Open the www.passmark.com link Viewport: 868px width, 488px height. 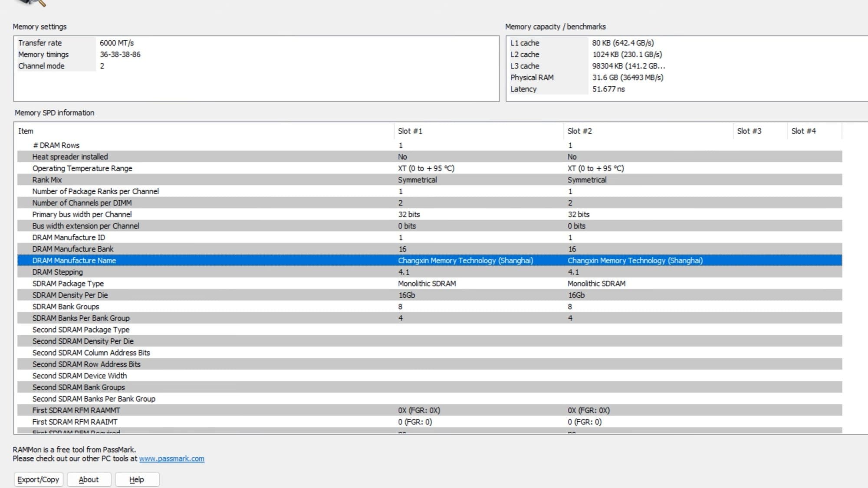171,459
